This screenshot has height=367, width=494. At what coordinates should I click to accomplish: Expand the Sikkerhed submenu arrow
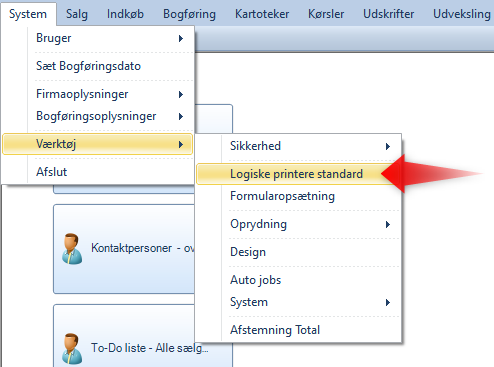pyautogui.click(x=388, y=146)
